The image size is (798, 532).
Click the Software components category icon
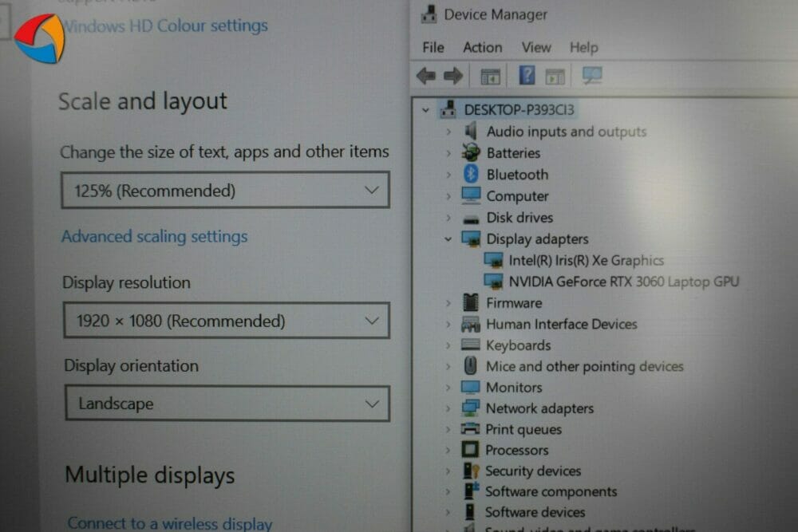pos(472,491)
